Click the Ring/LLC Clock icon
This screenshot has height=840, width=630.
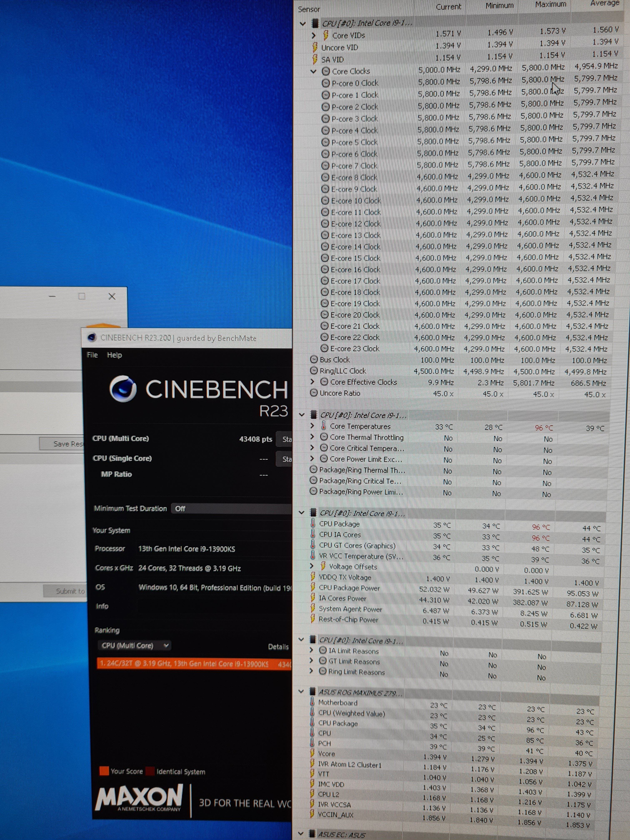(x=314, y=370)
